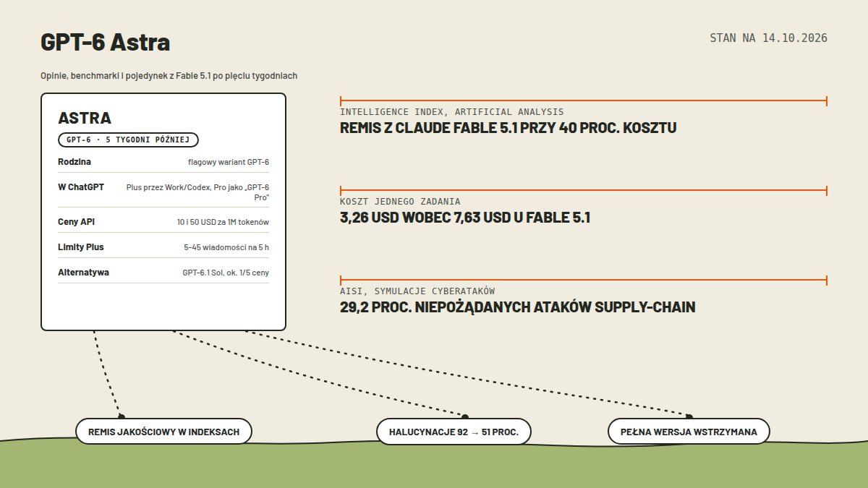
Task: Click the "GPT-6 · 5 TYGODNI PÓŹNIEJ" badge
Action: coord(128,140)
